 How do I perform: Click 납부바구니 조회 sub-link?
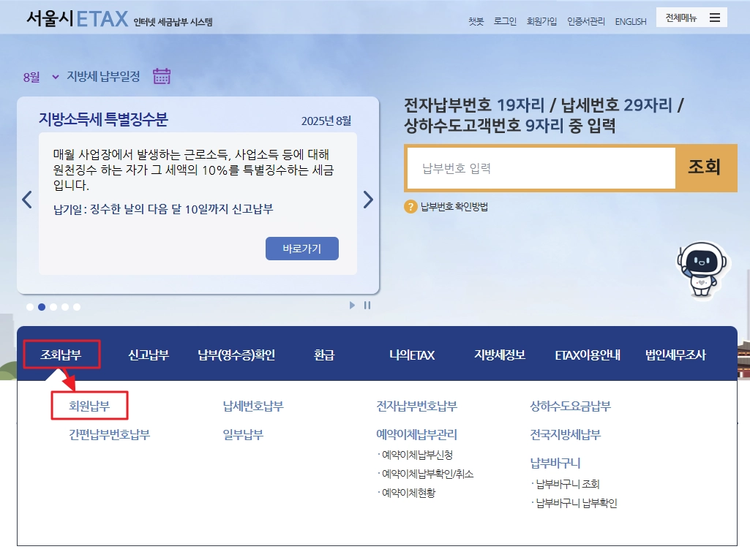(x=567, y=484)
